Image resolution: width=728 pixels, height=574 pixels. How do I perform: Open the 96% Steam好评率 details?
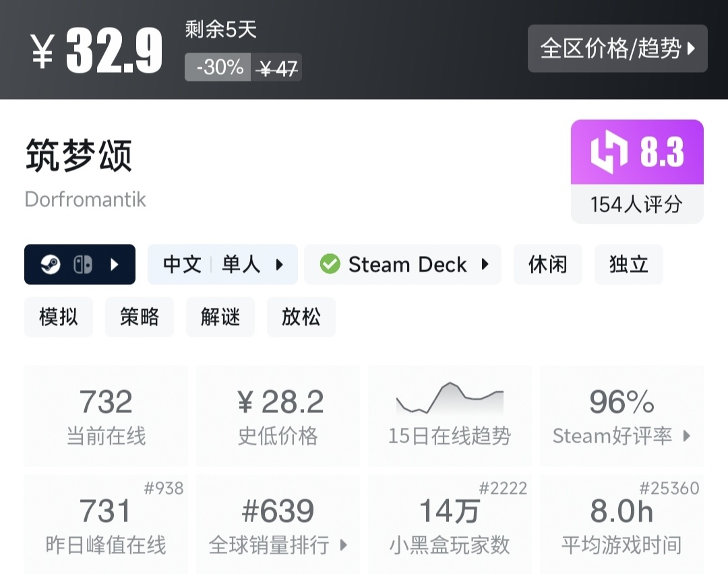[x=621, y=416]
